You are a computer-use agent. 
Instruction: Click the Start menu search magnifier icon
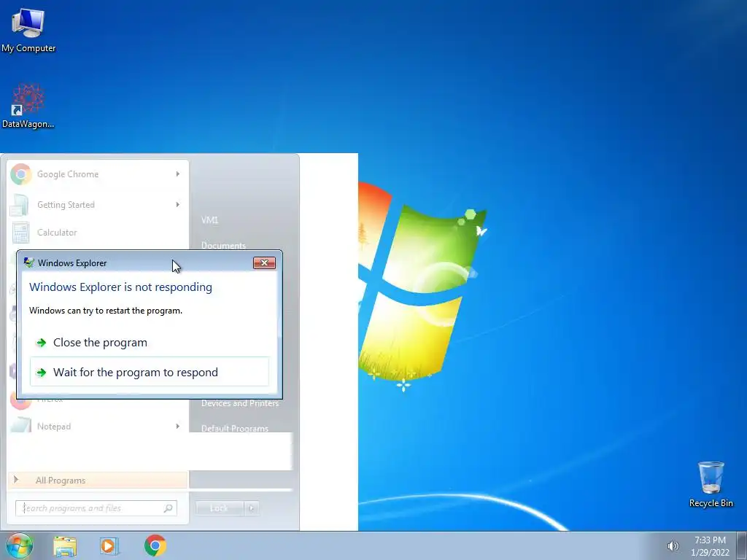(168, 508)
